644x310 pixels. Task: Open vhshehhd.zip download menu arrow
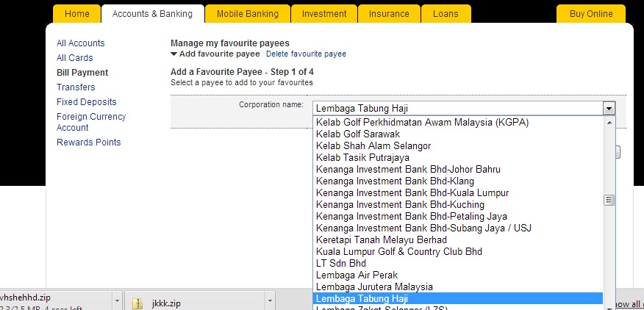pos(117,301)
